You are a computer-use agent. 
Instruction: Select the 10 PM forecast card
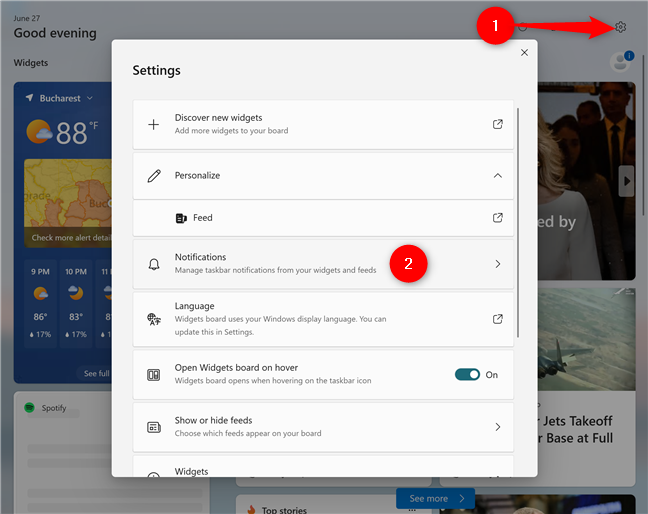[76, 303]
